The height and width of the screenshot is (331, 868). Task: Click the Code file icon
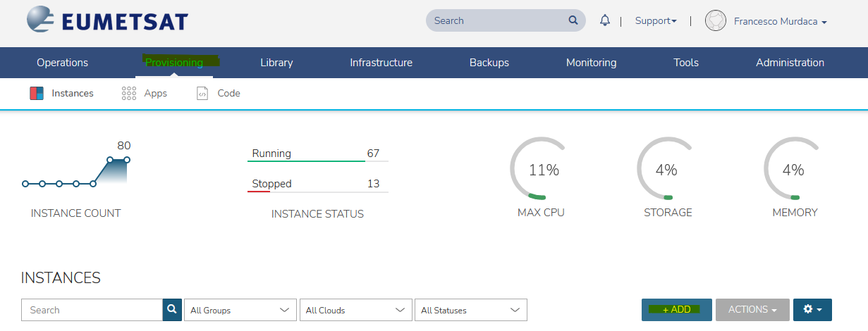(202, 93)
